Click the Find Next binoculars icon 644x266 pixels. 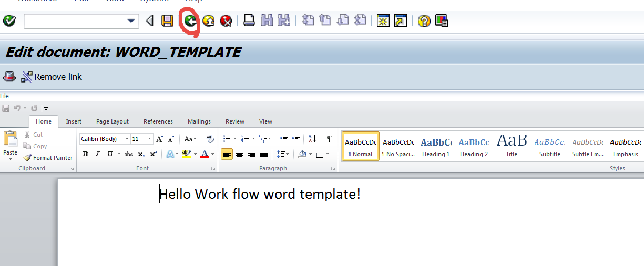pos(284,21)
